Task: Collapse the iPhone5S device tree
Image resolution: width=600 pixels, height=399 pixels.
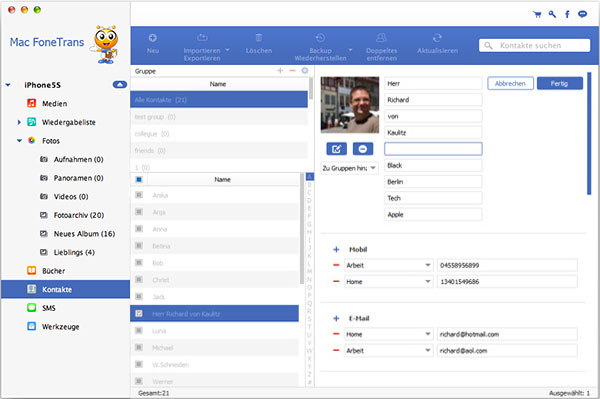Action: (8, 85)
